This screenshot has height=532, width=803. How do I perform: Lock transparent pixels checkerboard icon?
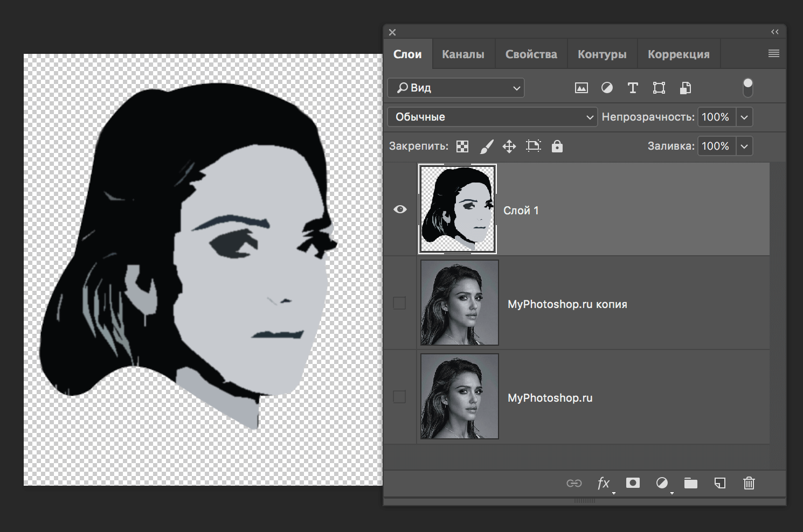pos(462,146)
